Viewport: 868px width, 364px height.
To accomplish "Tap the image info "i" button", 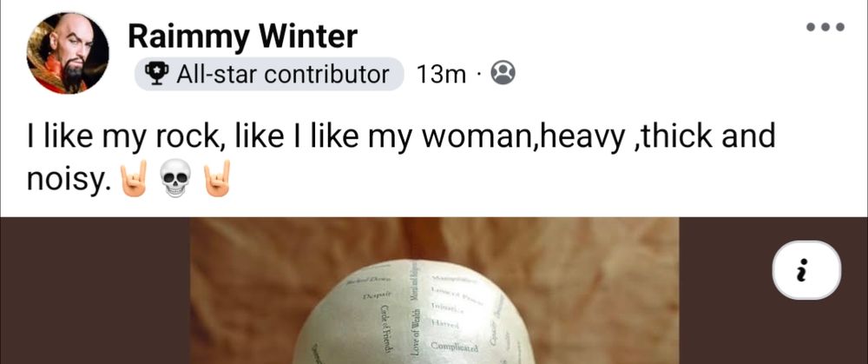I will click(x=806, y=270).
